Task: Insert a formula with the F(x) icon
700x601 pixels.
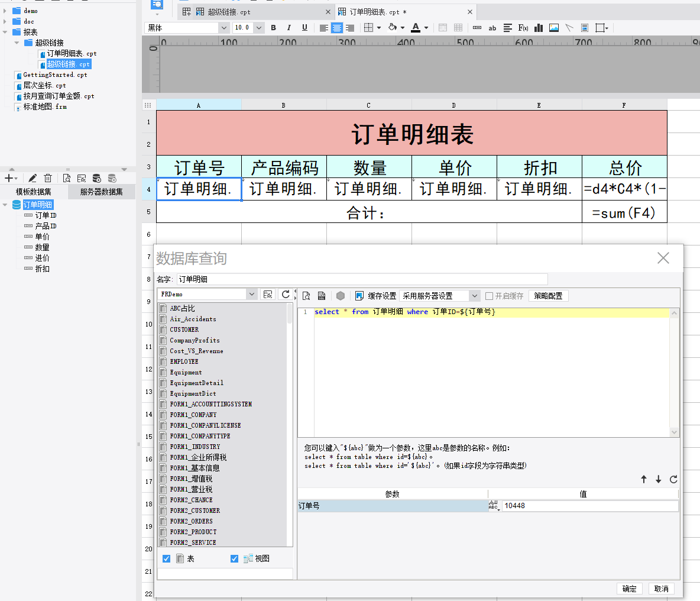Action: 523,28
